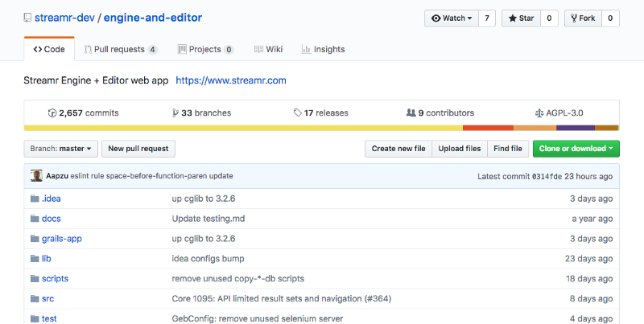Open latest commit hash 0314fde
644x324 pixels.
tap(547, 176)
